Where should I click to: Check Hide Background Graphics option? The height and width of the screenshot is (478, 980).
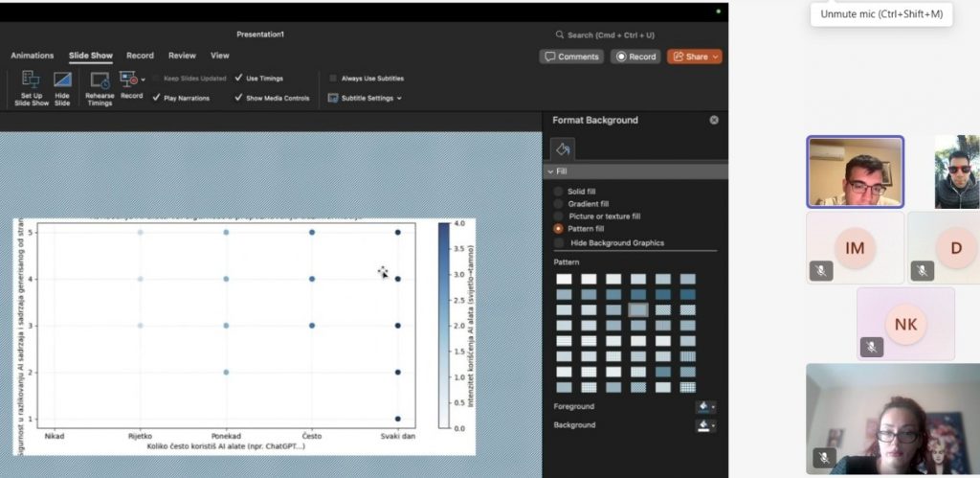point(559,242)
